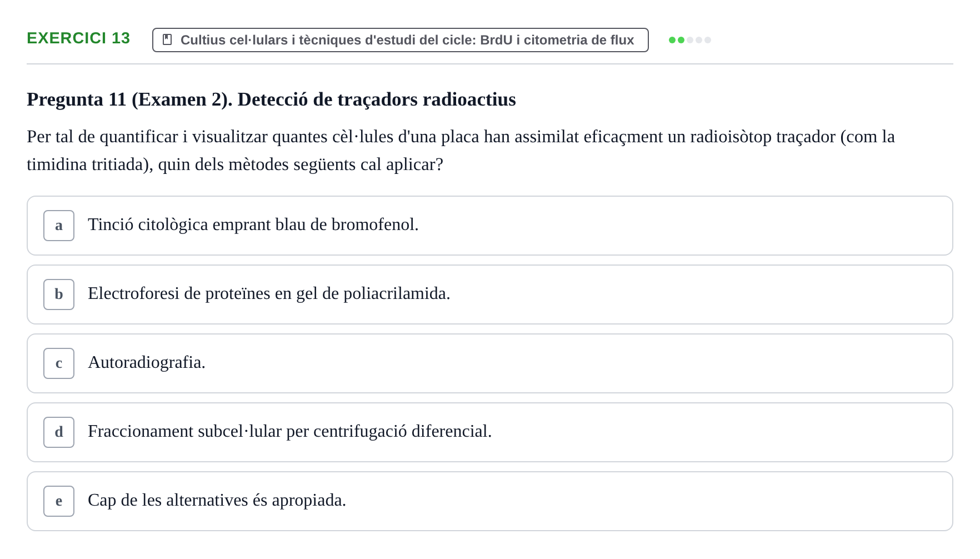Image resolution: width=980 pixels, height=559 pixels.
Task: Click the 'EXERCICI 13' heading
Action: [78, 38]
